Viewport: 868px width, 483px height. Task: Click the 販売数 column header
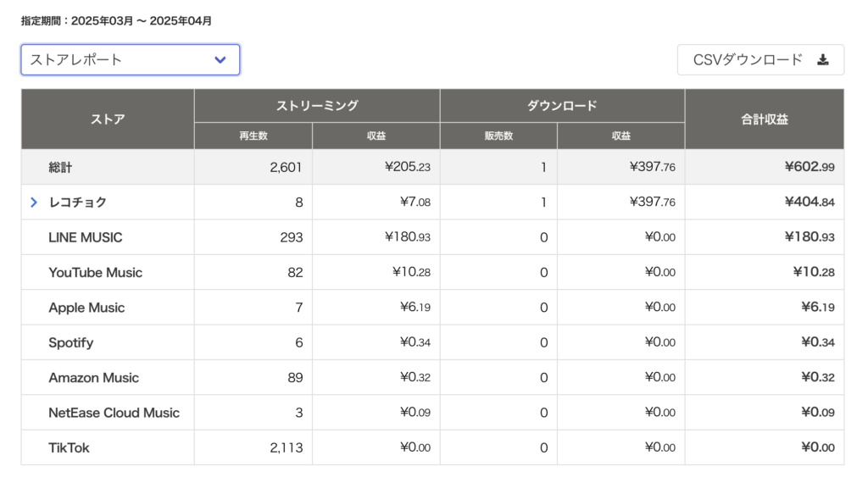click(498, 136)
